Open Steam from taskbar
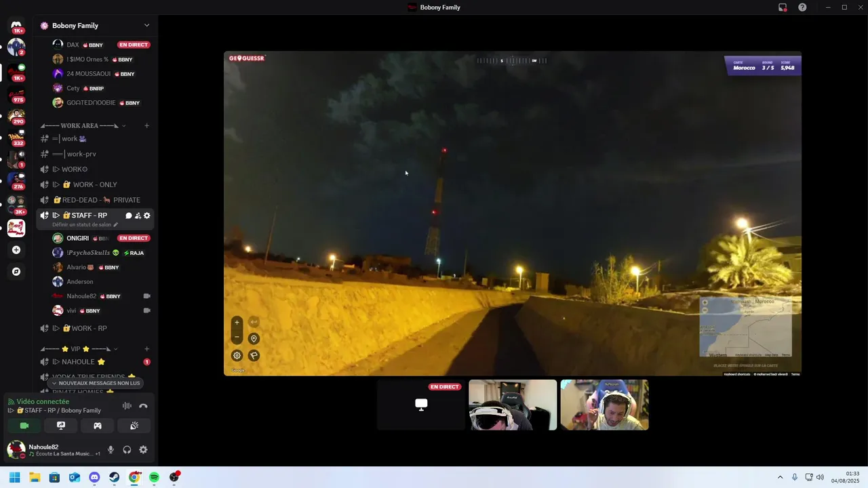 [115, 477]
